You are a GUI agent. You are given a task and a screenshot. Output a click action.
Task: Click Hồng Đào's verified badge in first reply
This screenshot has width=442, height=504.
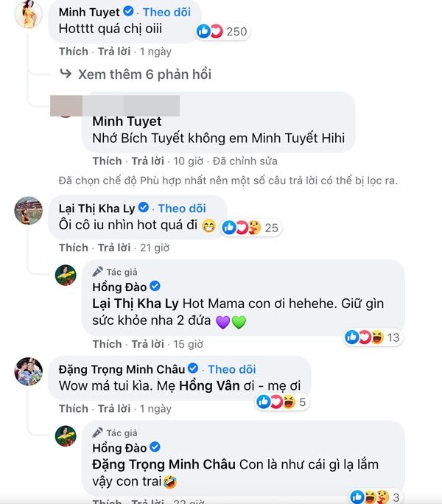(x=155, y=286)
